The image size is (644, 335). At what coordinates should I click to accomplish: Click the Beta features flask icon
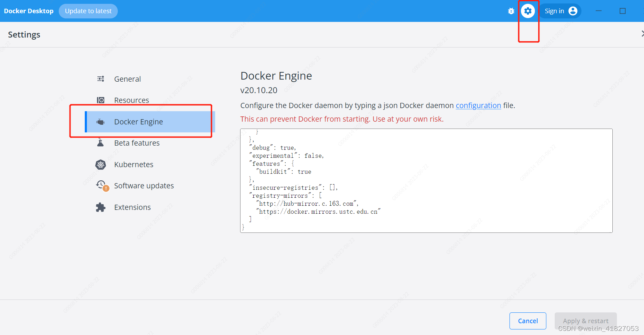pyautogui.click(x=100, y=143)
